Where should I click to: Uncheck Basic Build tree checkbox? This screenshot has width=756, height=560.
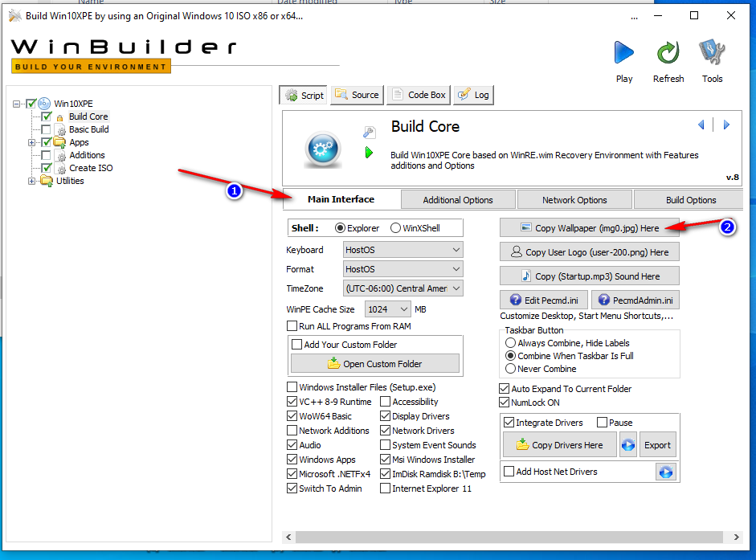pyautogui.click(x=46, y=129)
